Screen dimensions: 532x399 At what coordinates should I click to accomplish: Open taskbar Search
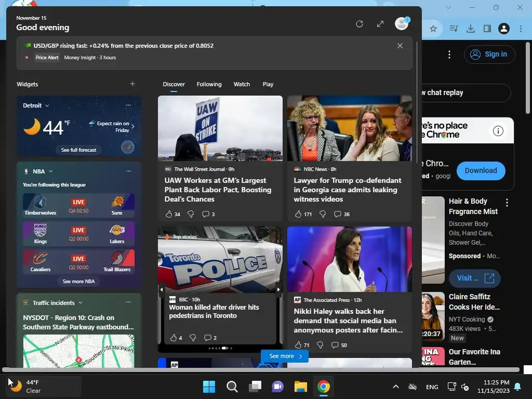(232, 387)
